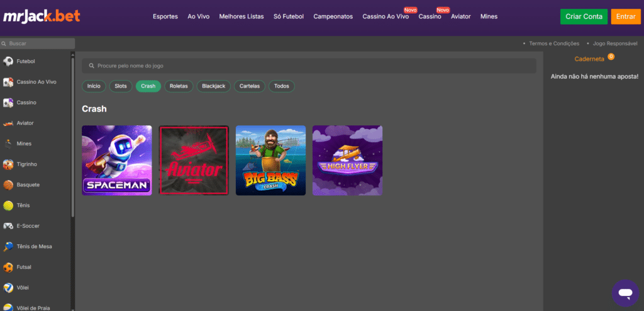The width and height of the screenshot is (644, 311).
Task: Open Cassino in the top navigation
Action: pyautogui.click(x=430, y=16)
